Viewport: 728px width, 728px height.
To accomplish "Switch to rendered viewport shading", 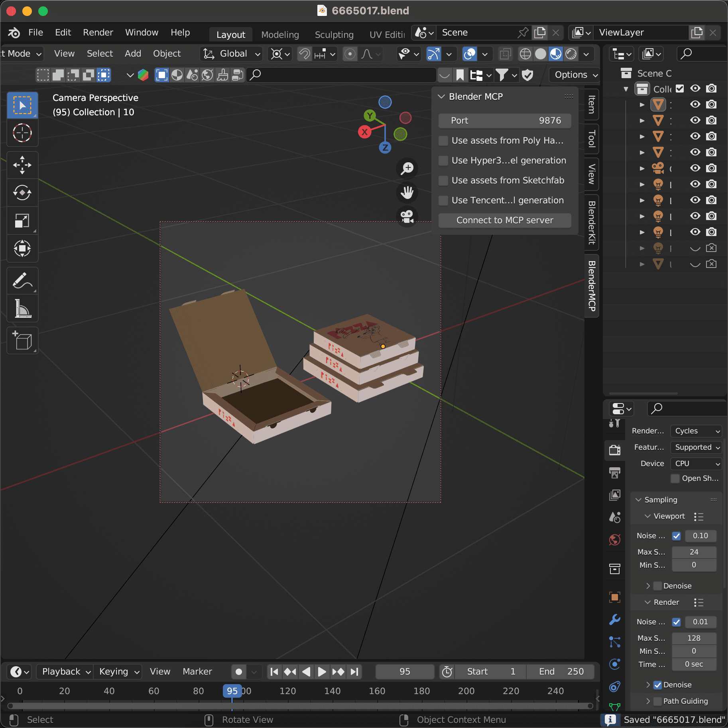I will 571,54.
